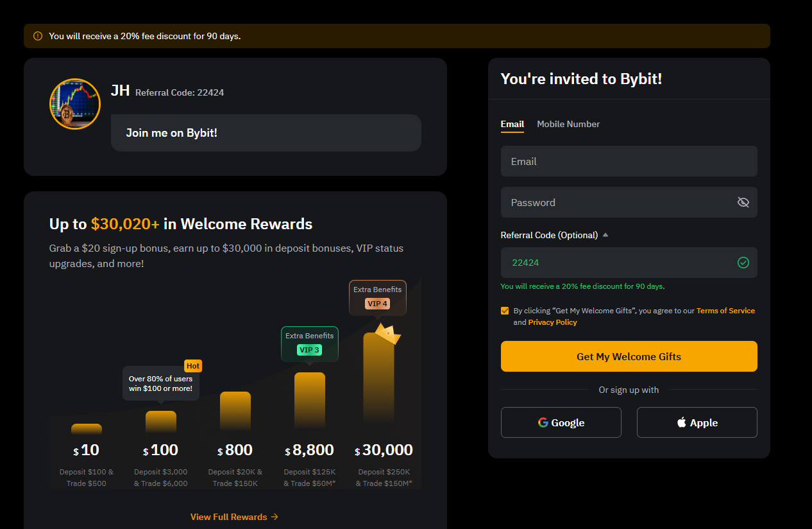
Task: Click the info icon in discount banner
Action: point(38,36)
